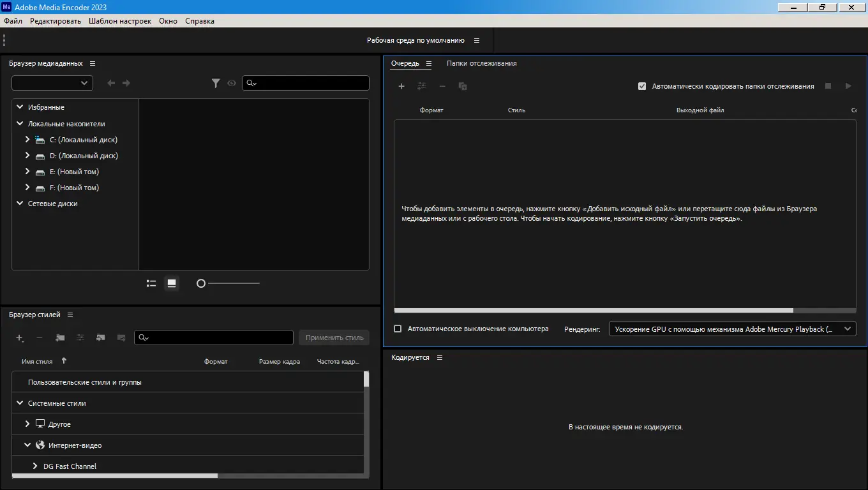
Task: Open Media Browser location dropdown
Action: click(x=52, y=83)
